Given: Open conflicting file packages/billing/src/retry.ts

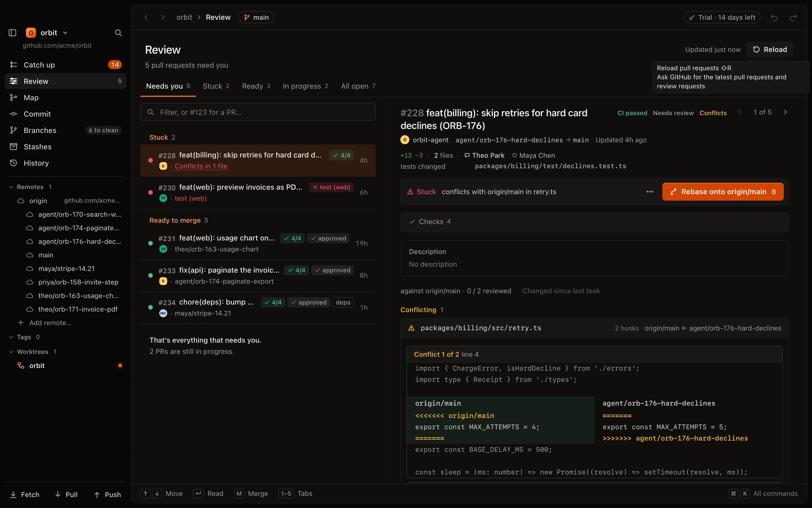Looking at the screenshot, I should pyautogui.click(x=481, y=328).
